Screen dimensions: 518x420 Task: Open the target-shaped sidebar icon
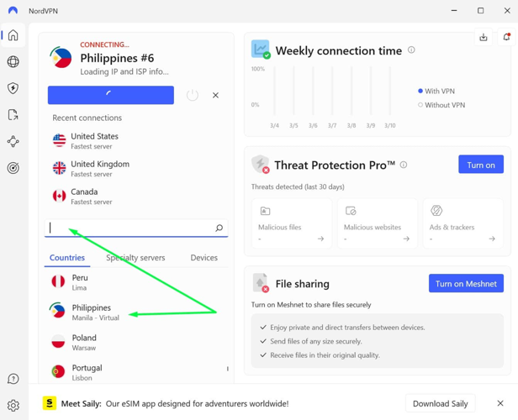[x=13, y=168]
